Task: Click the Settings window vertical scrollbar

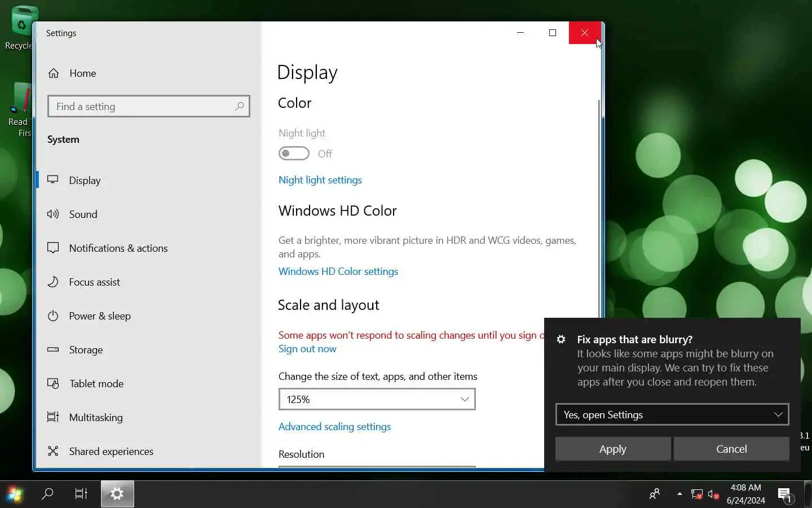Action: pyautogui.click(x=599, y=209)
